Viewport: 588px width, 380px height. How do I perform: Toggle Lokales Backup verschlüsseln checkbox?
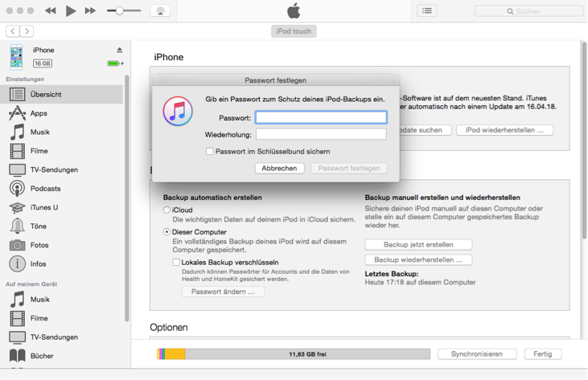[x=176, y=262]
